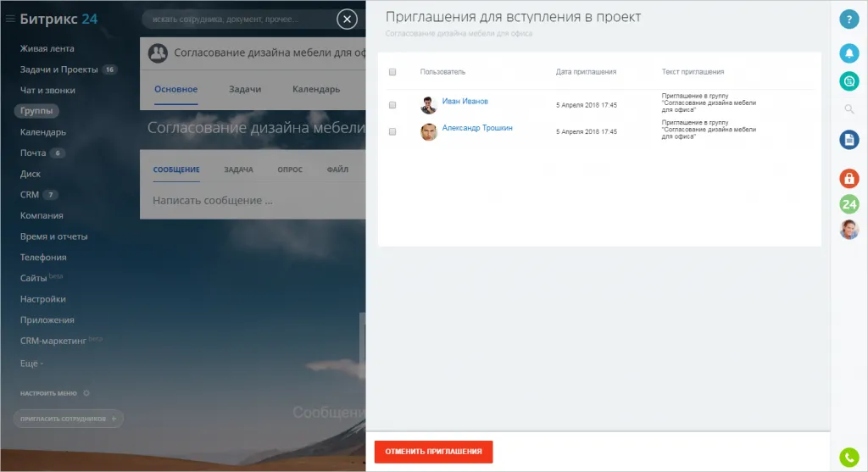Click the magnifier search icon in right sidebar
The height and width of the screenshot is (472, 868).
tap(849, 109)
